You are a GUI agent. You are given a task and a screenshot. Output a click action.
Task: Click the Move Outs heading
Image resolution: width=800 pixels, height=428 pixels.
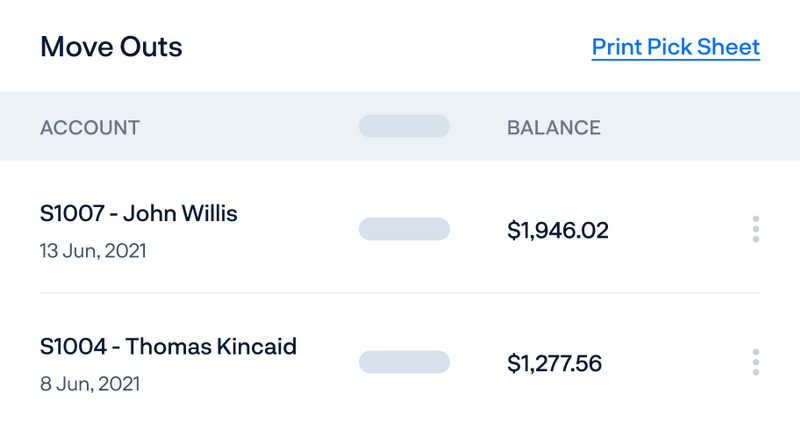tap(111, 47)
